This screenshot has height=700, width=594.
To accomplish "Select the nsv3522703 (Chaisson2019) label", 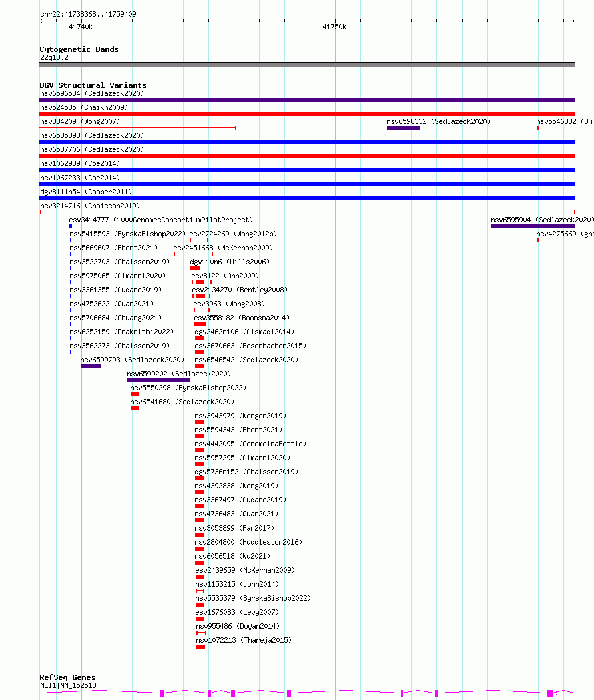I will (119, 262).
